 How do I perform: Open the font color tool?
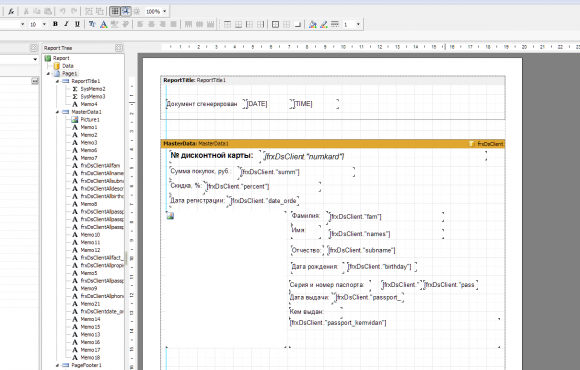click(104, 24)
